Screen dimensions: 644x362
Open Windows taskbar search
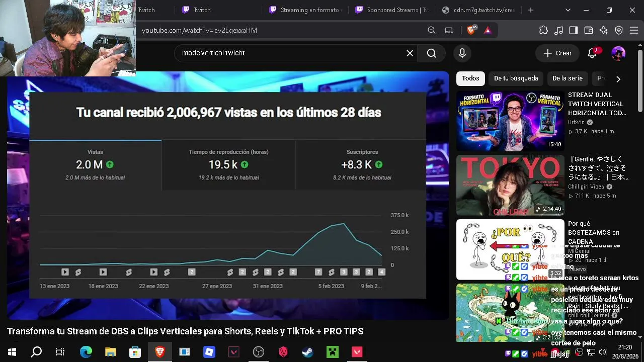coord(36,352)
